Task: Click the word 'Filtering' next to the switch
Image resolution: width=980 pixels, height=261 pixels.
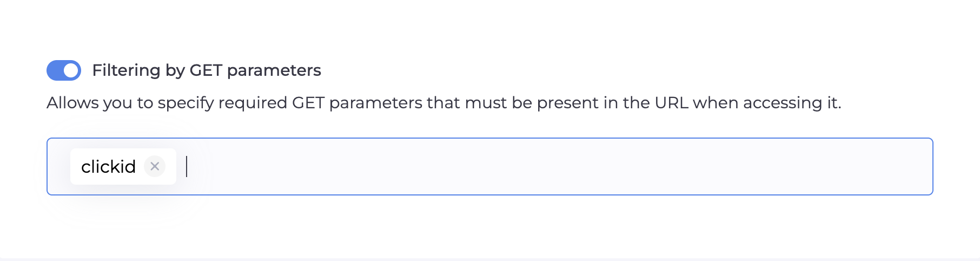Action: 126,70
